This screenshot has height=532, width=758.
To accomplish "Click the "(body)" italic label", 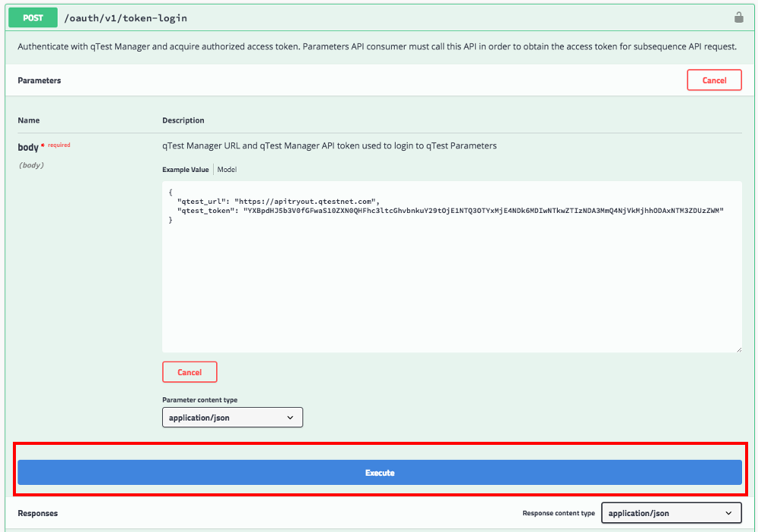I will 31,165.
